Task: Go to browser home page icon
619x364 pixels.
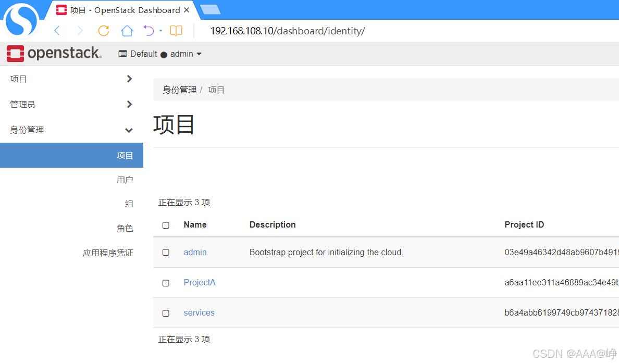Action: coord(127,31)
